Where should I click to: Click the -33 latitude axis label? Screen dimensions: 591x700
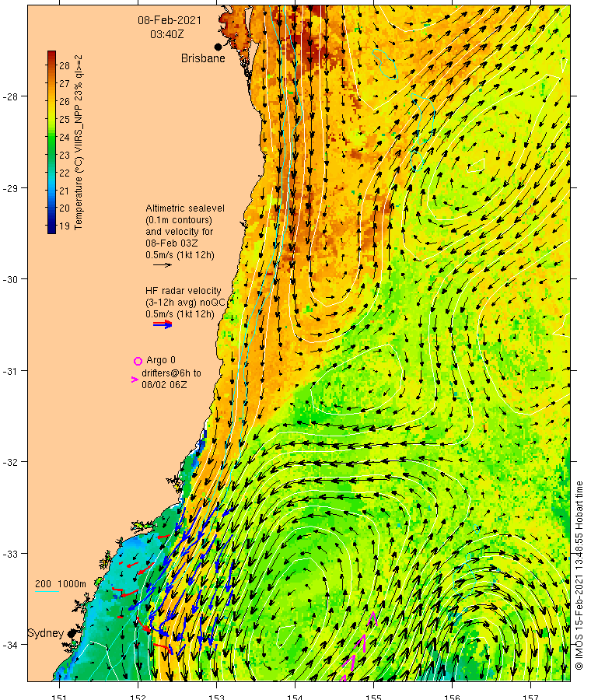[x=10, y=554]
